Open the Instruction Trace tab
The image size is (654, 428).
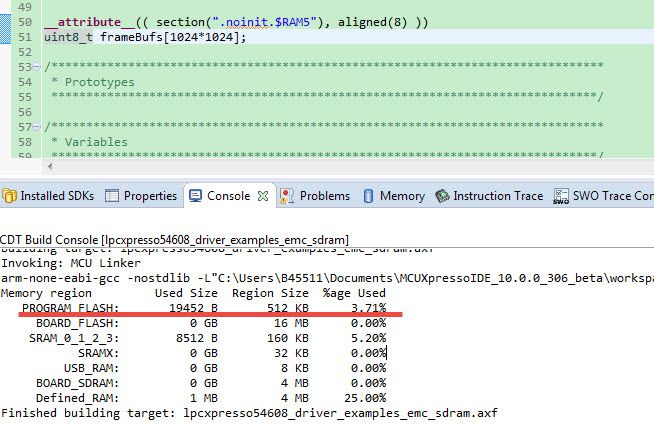click(489, 196)
